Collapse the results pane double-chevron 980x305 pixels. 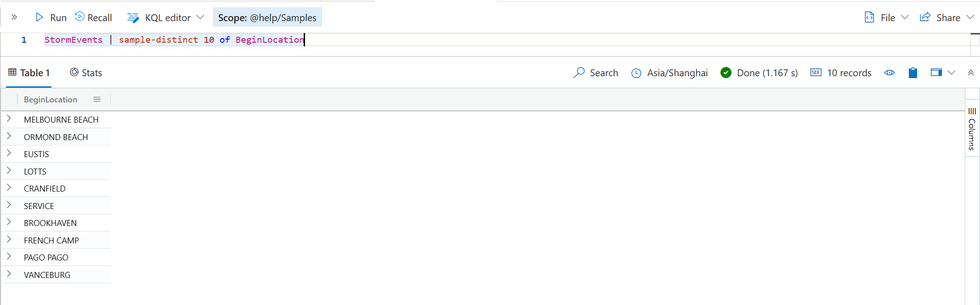pyautogui.click(x=970, y=73)
